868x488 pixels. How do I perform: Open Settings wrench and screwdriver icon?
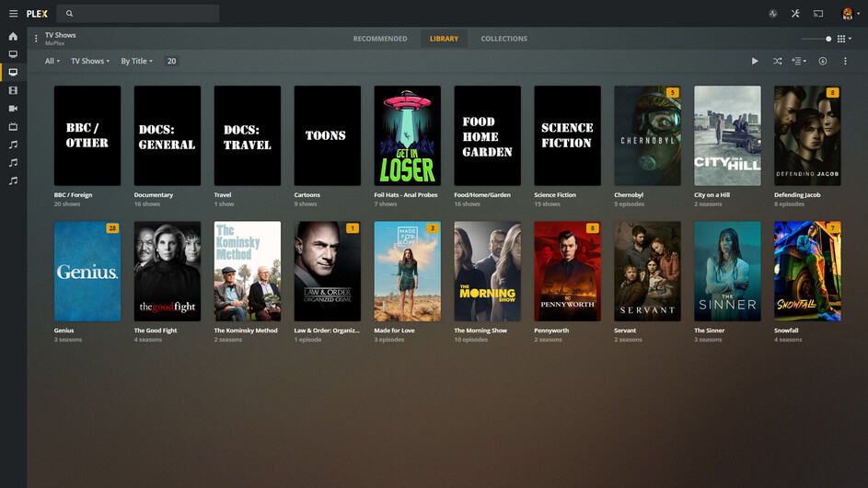(x=795, y=13)
